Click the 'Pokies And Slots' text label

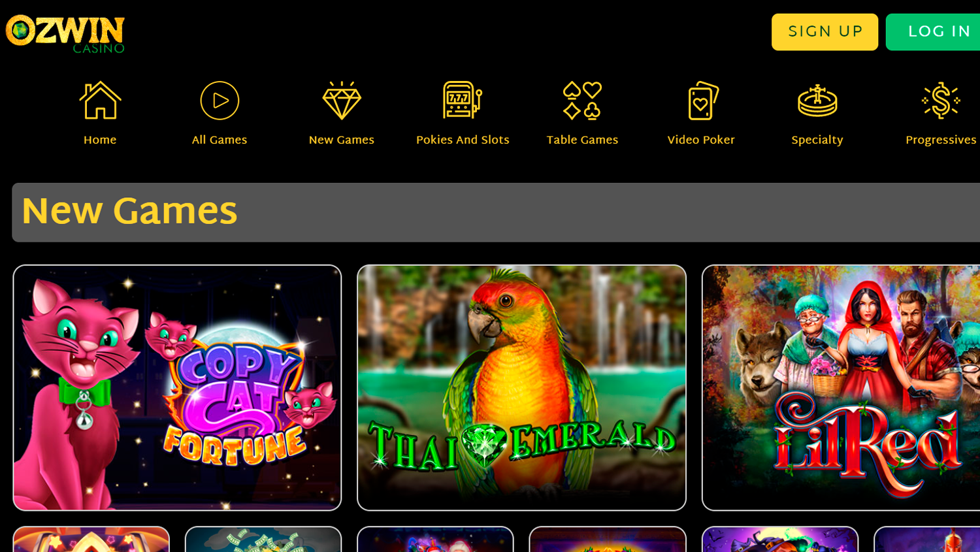(x=463, y=140)
